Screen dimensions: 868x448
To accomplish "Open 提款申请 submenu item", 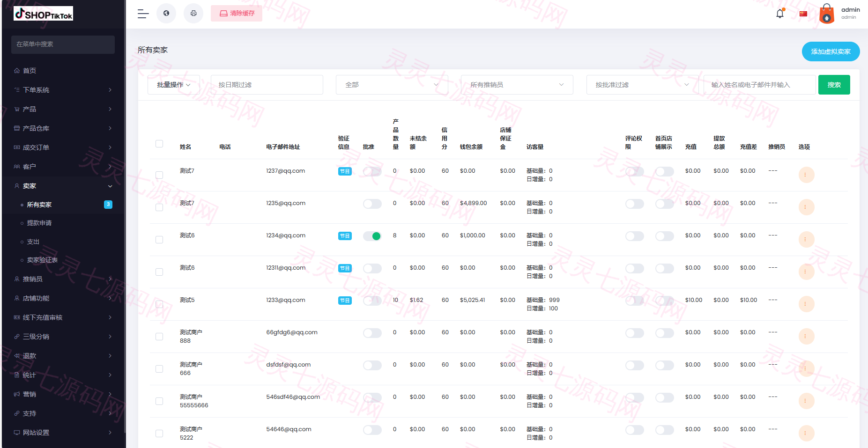I will [x=39, y=223].
